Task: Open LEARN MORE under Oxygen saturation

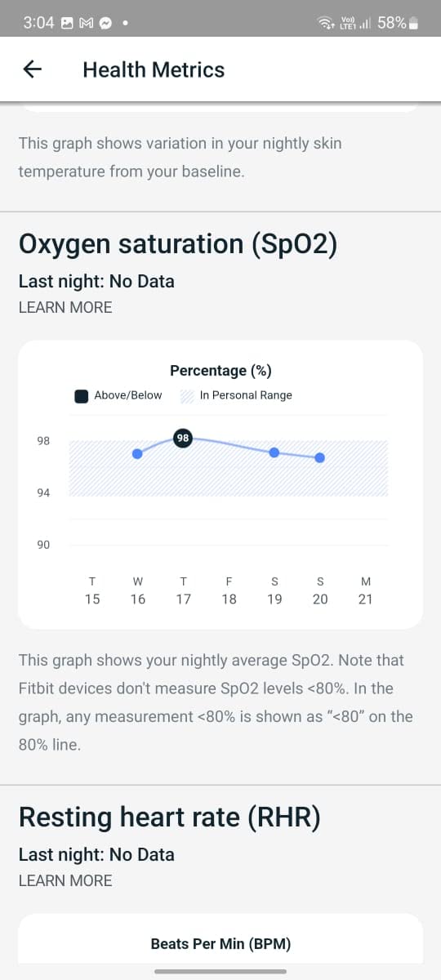Action: point(65,307)
